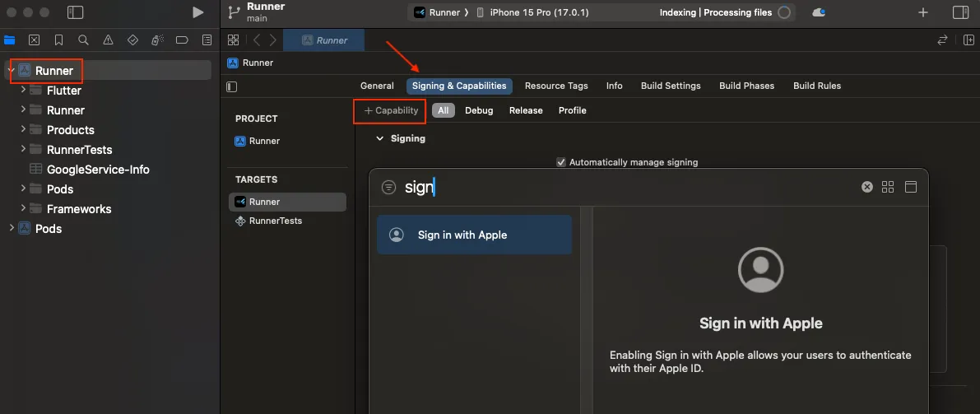This screenshot has height=414, width=980.
Task: Click the + Capability button
Action: [x=391, y=110]
